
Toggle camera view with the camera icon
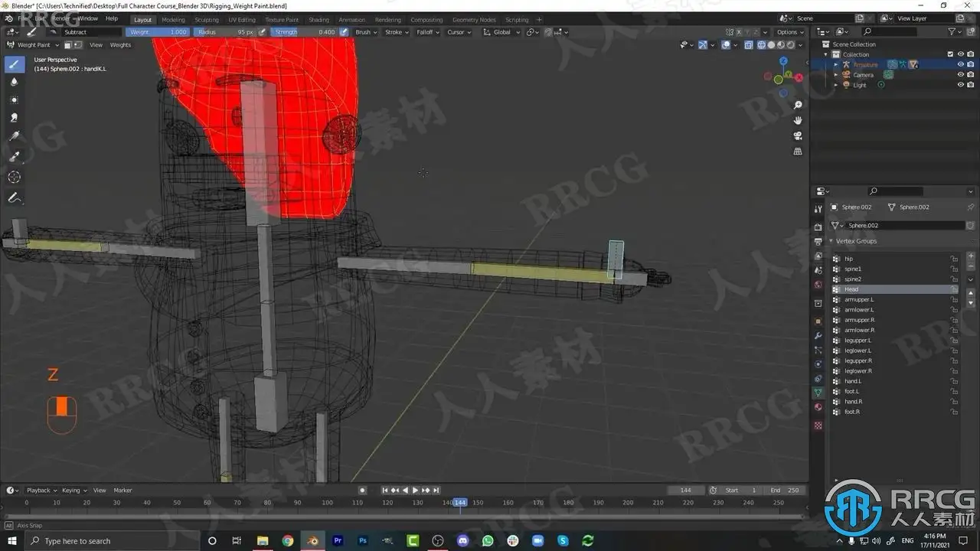tap(798, 135)
